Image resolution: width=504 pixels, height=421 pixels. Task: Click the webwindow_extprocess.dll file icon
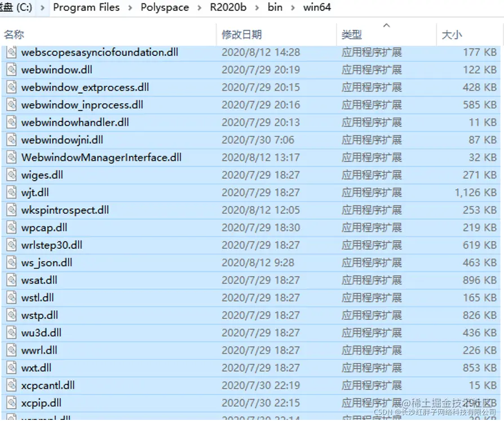12,87
